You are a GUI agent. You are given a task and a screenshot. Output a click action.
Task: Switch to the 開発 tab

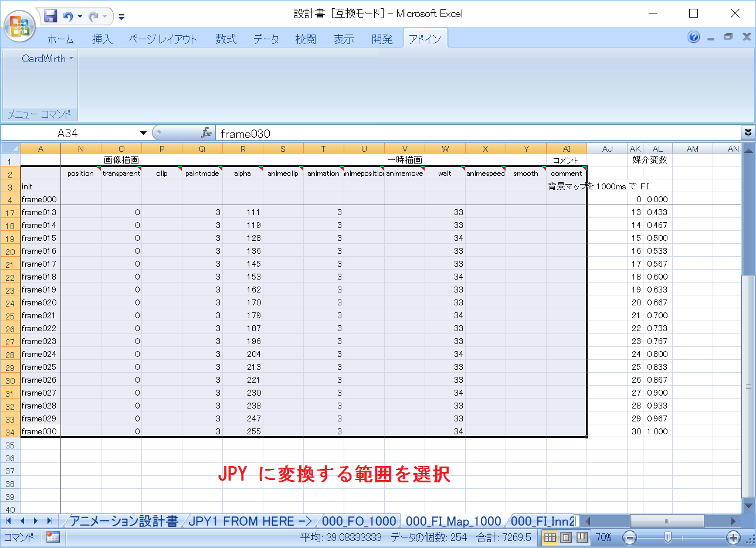coord(382,39)
